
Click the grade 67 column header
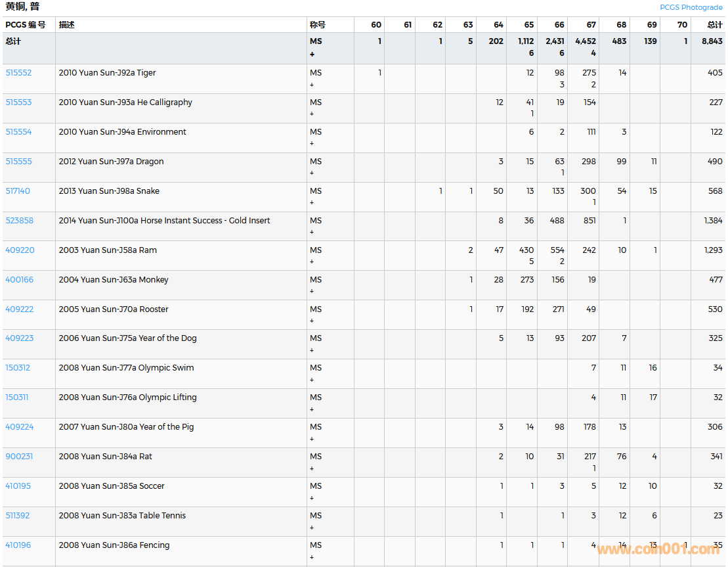pos(591,25)
